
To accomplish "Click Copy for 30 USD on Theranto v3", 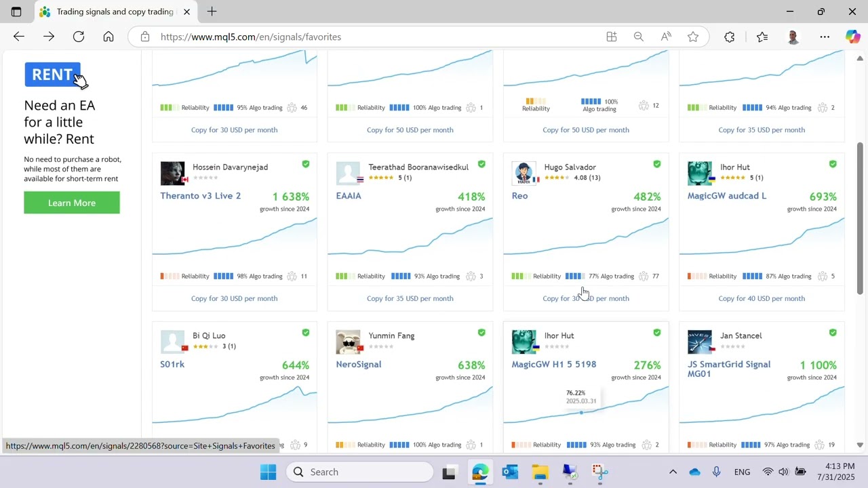I will (x=234, y=298).
